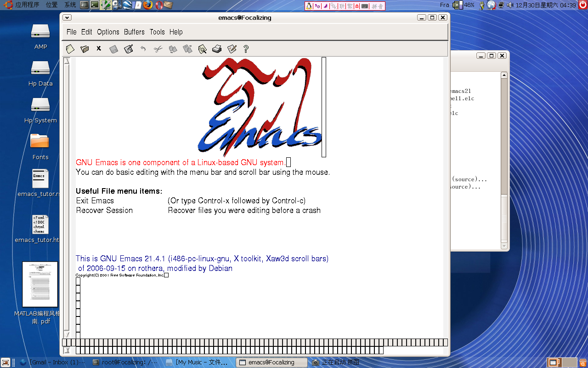Click the emacs@Focalizing taskbar button
The image size is (588, 368).
click(271, 362)
